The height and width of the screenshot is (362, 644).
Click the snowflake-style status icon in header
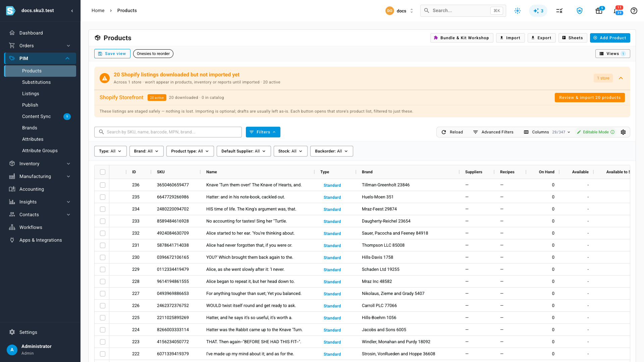518,11
